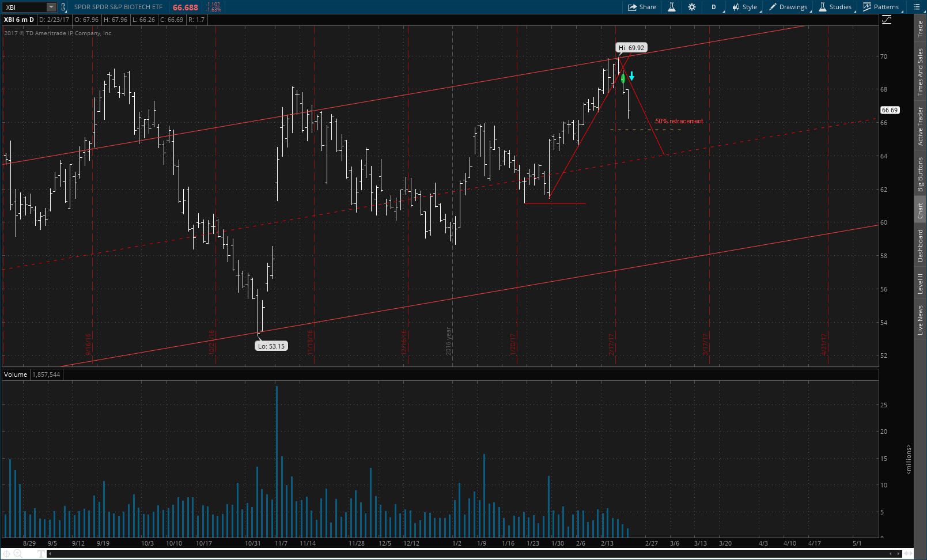Click the 50% retracement annotation text
This screenshot has height=560, width=927.
679,121
